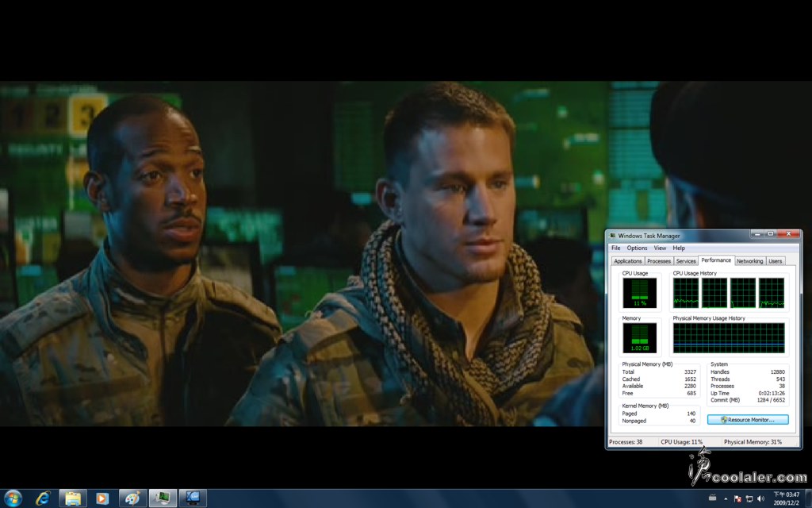Click the keyboard input method tray icon
This screenshot has height=508, width=812.
pos(713,498)
